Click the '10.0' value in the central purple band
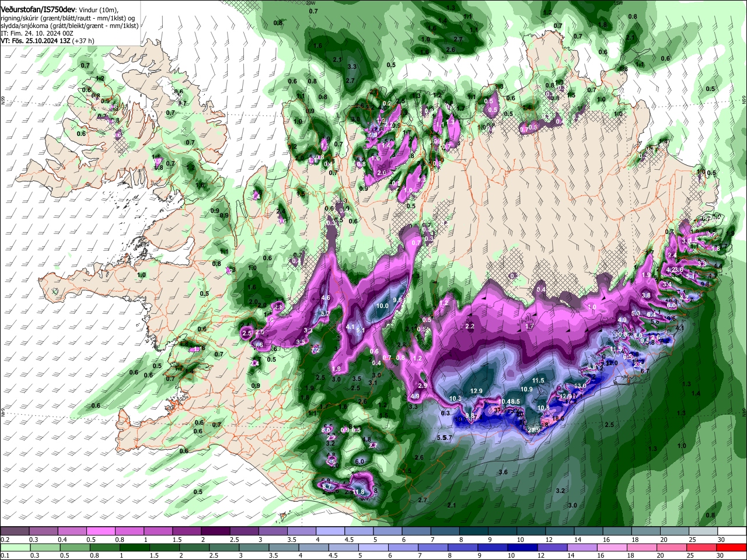Screen dimensions: 747x560 pyautogui.click(x=383, y=306)
